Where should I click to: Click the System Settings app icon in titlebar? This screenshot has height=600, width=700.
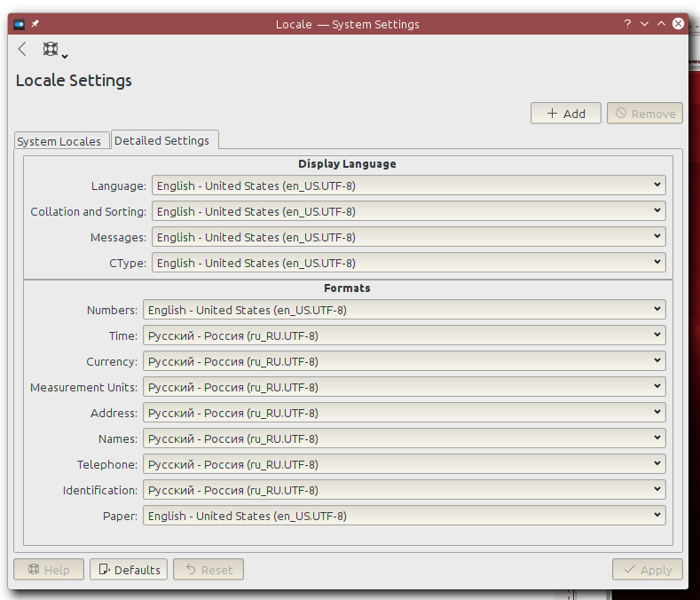(20, 24)
